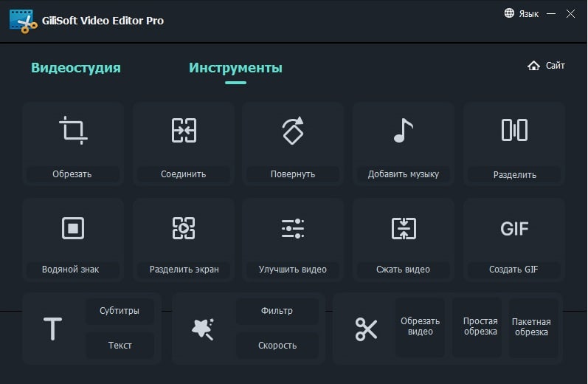Open the Текст tool
The width and height of the screenshot is (588, 384).
click(x=120, y=346)
